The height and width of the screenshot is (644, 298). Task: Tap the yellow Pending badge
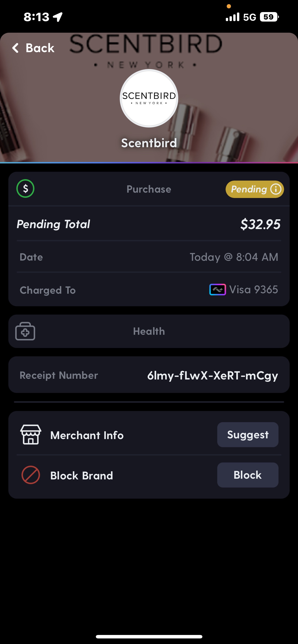click(255, 189)
